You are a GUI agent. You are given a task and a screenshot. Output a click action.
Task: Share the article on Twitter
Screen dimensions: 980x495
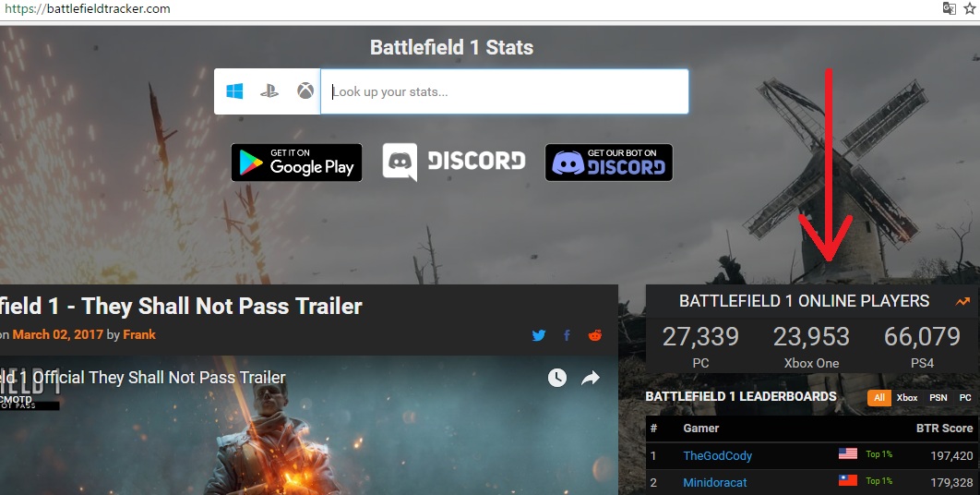pos(539,335)
